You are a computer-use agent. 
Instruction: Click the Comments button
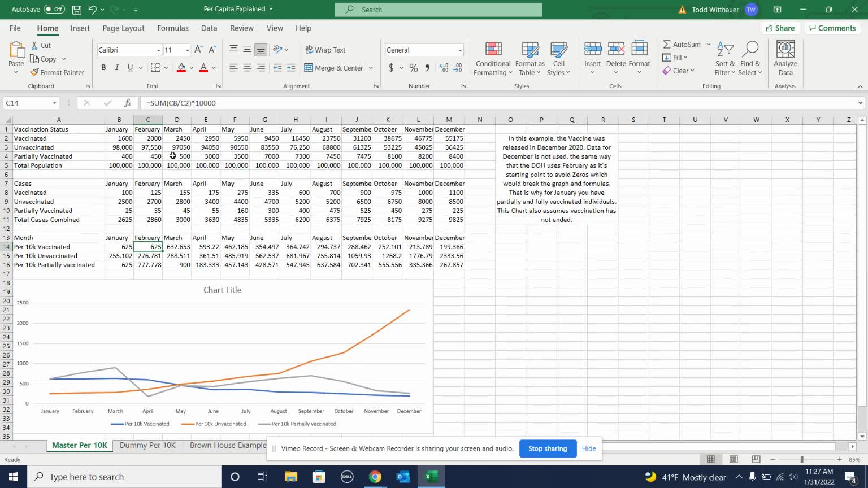pyautogui.click(x=832, y=28)
